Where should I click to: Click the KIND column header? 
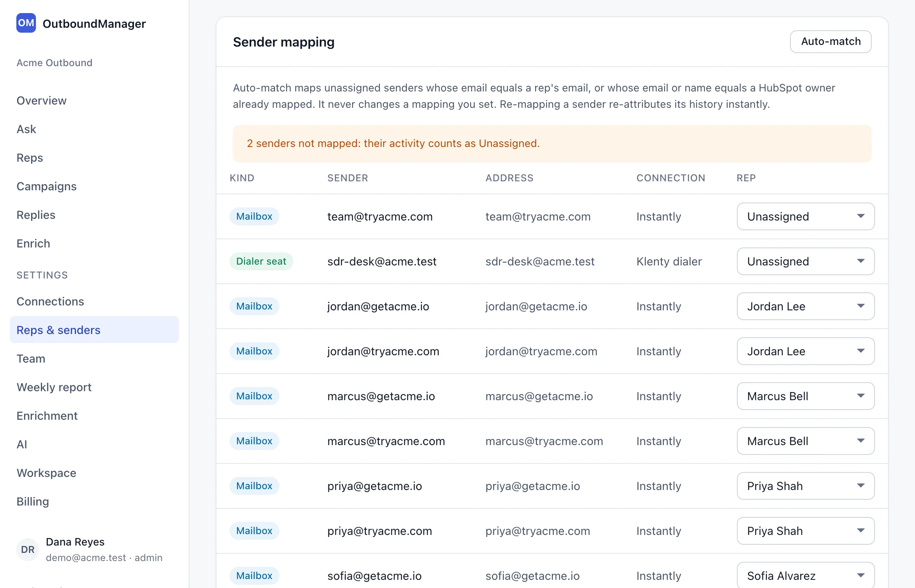(x=242, y=178)
